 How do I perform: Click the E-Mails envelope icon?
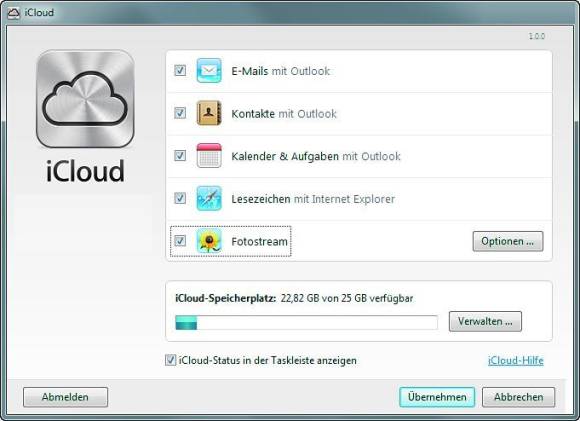(209, 70)
